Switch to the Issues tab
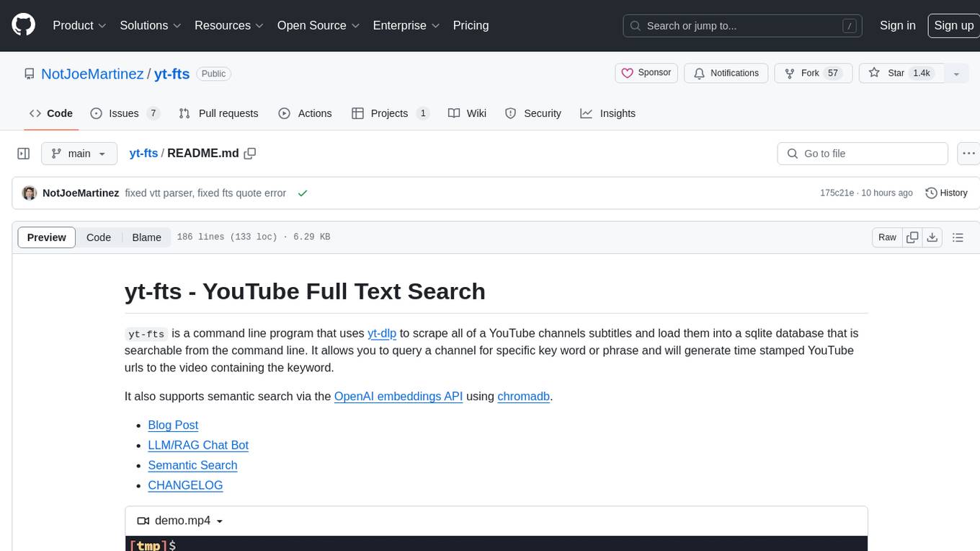980x551 pixels. coord(125,113)
